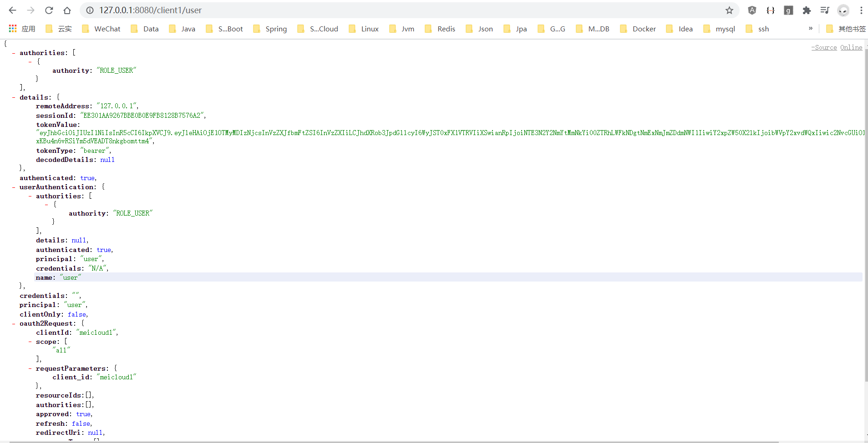Open the Idea bookmark folder
The width and height of the screenshot is (868, 443).
click(x=680, y=29)
